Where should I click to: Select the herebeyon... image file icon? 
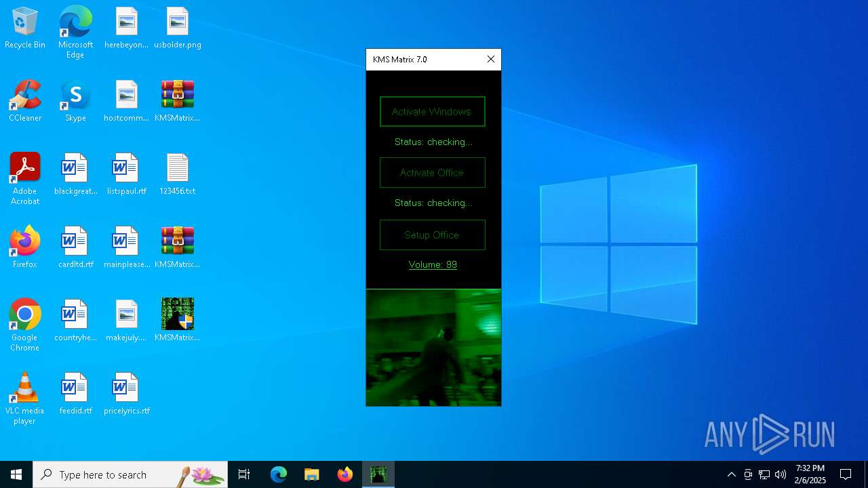126,28
